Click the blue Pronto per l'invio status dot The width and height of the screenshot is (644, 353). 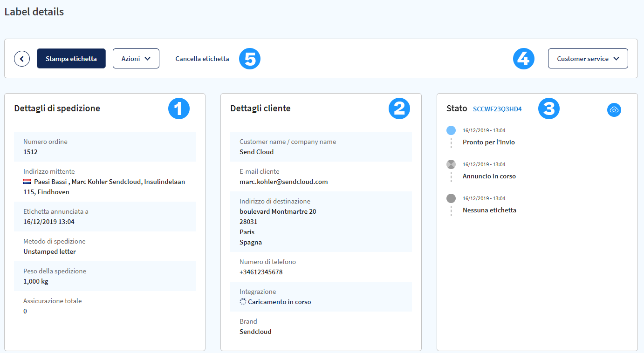click(x=451, y=130)
